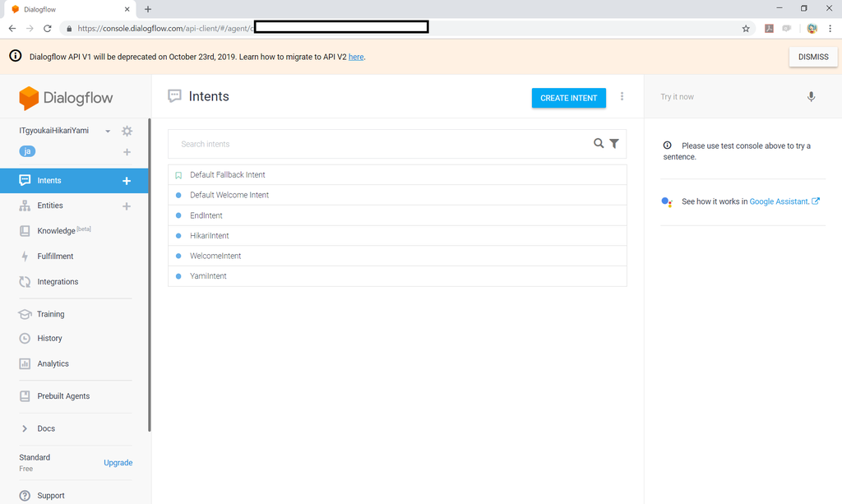The image size is (842, 504).
Task: Create new intent via sidebar plus
Action: (x=127, y=181)
